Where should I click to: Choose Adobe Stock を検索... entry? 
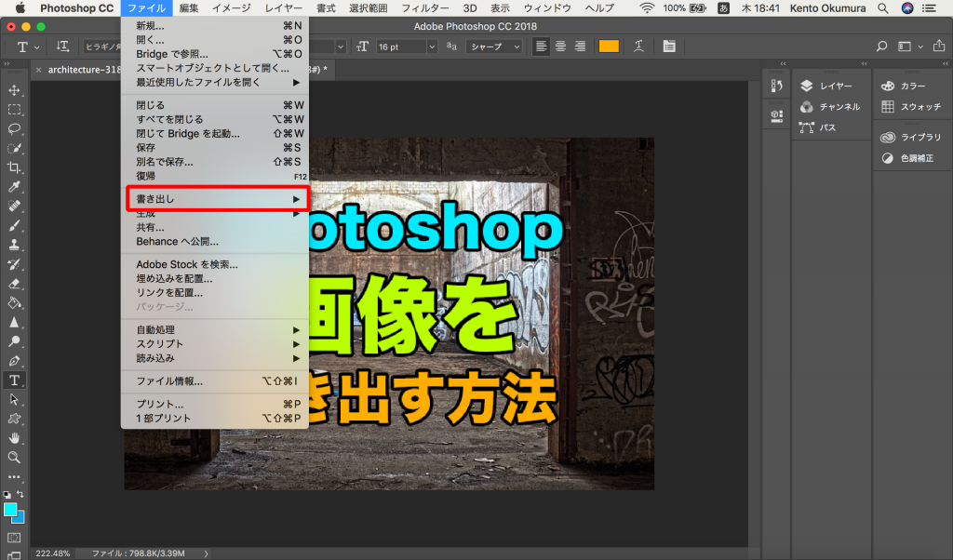click(215, 265)
